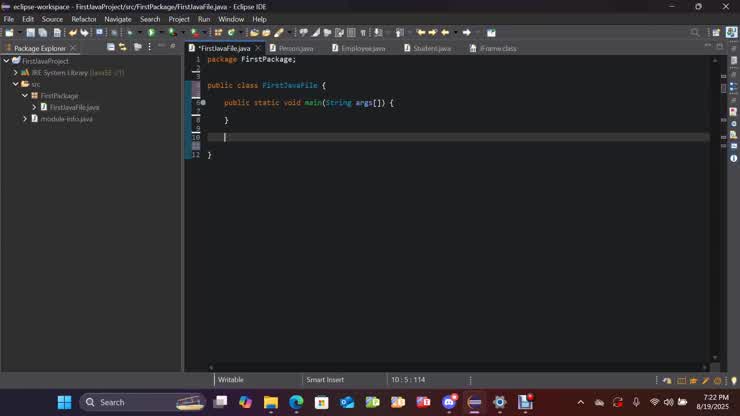The height and width of the screenshot is (416, 740).
Task: Collapse the src folder
Action: [x=16, y=84]
